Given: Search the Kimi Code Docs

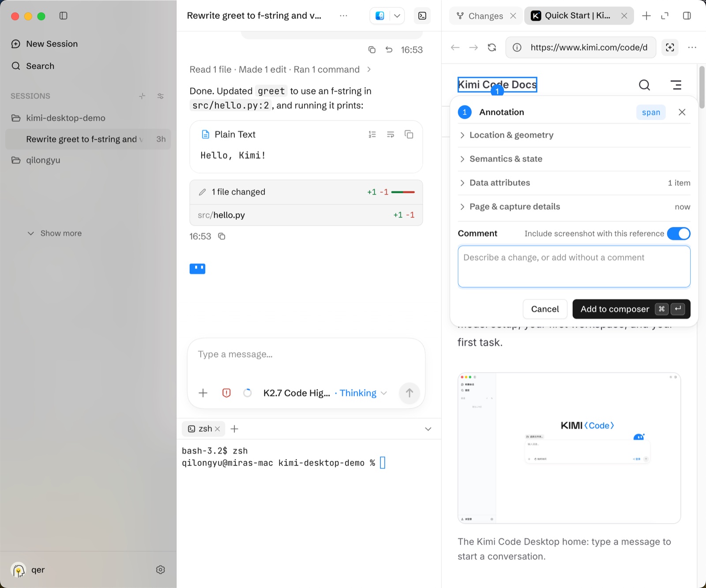Looking at the screenshot, I should click(645, 85).
